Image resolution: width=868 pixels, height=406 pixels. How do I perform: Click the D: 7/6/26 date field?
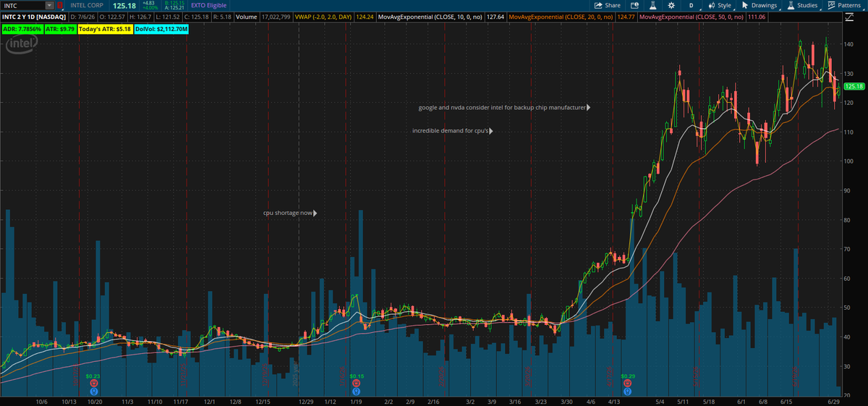84,16
